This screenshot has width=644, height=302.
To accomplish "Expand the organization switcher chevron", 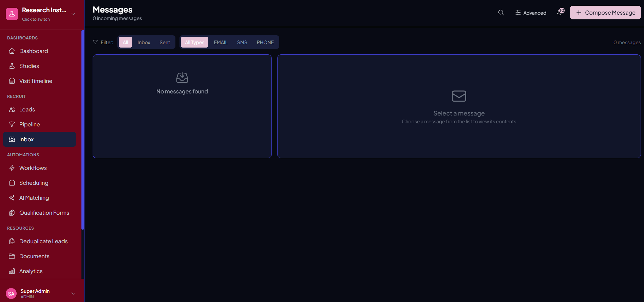I will (x=73, y=14).
